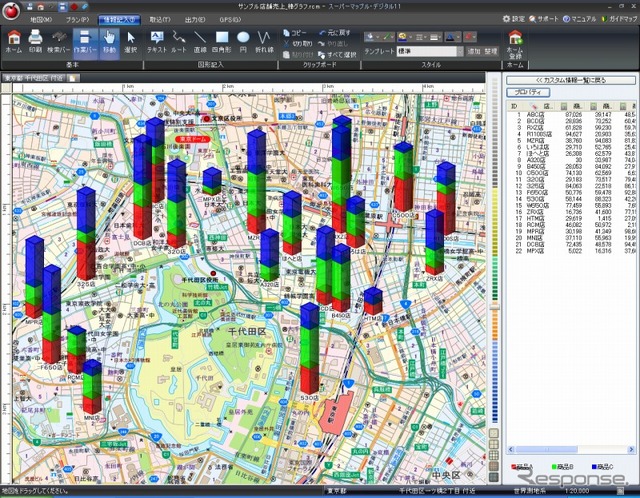The height and width of the screenshot is (498, 640).
Task: Choose the 四角形 rectangle shape tool
Action: coord(222,42)
